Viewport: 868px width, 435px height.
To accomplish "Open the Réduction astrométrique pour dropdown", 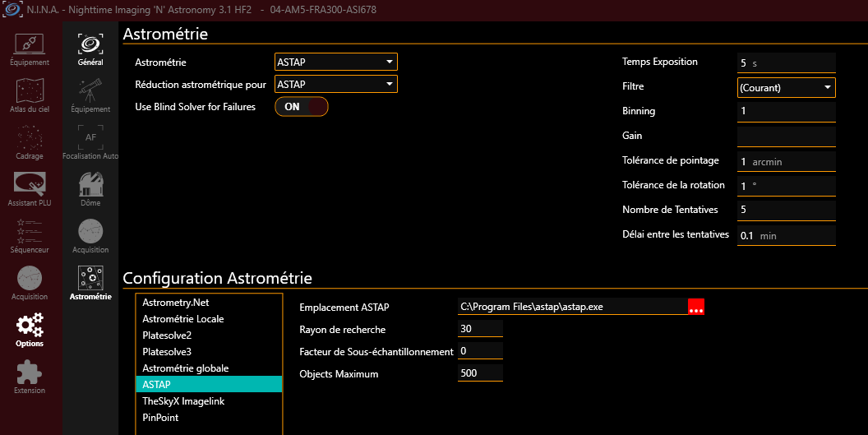I will point(336,84).
